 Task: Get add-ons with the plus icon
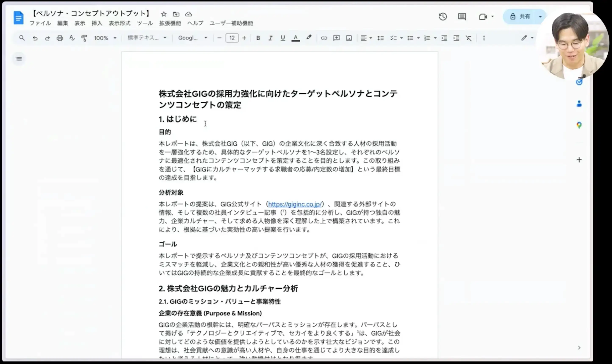[x=579, y=160]
